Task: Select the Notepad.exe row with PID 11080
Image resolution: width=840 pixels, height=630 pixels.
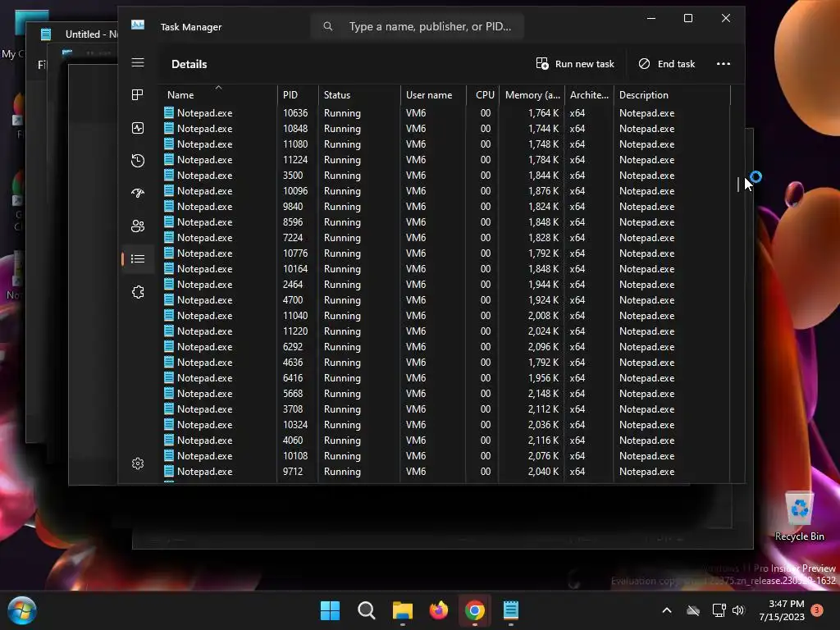Action: click(x=445, y=144)
